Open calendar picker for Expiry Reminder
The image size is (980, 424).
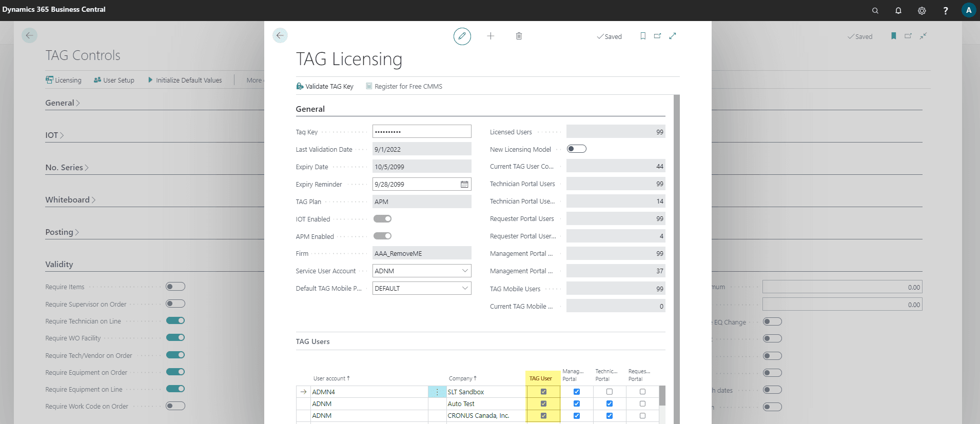464,184
